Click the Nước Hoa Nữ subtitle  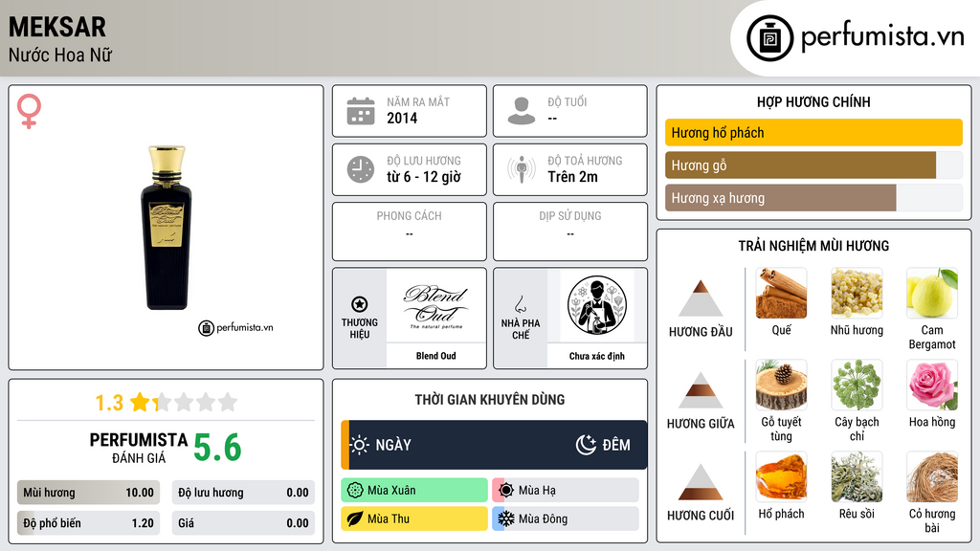tap(60, 55)
